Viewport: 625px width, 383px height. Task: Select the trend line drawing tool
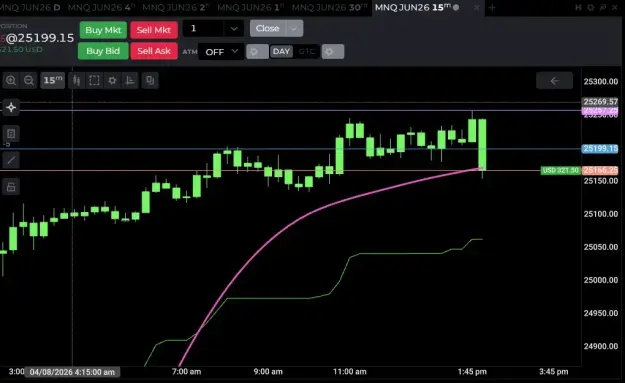[x=11, y=160]
